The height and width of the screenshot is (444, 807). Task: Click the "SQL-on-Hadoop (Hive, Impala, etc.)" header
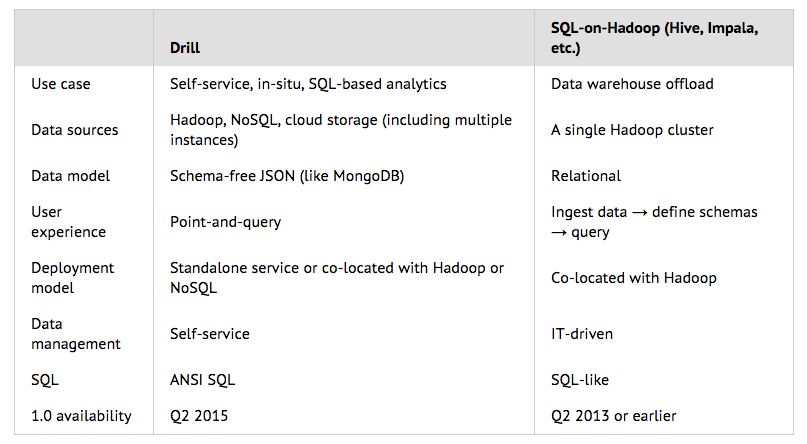654,38
